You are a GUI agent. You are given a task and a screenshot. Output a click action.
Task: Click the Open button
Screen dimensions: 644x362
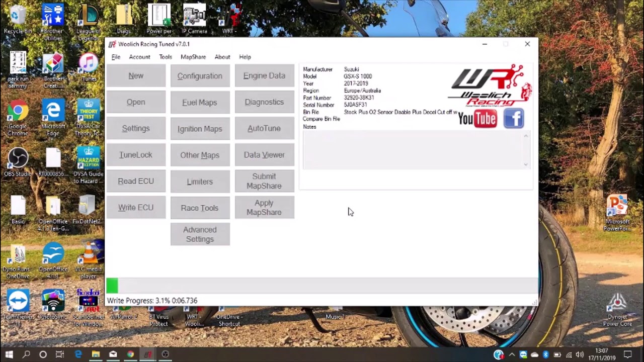(136, 102)
